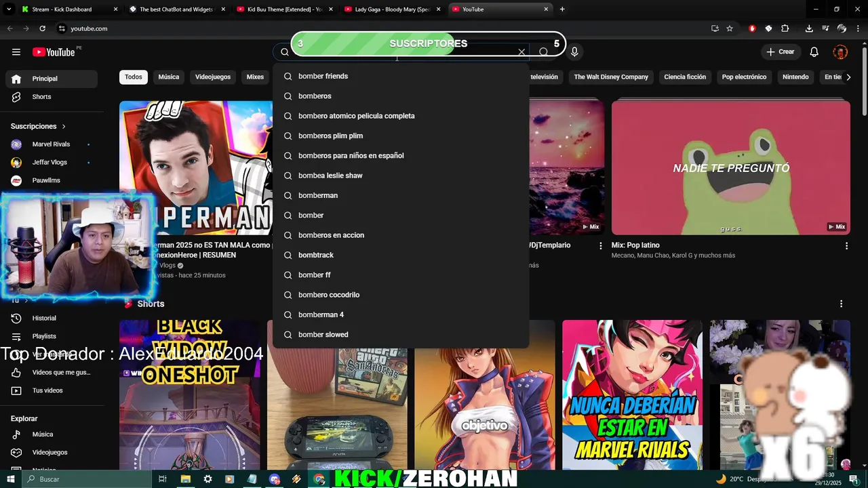Image resolution: width=868 pixels, height=488 pixels.
Task: Switch to the Stream - Kick Dashboard tab
Action: click(62, 9)
